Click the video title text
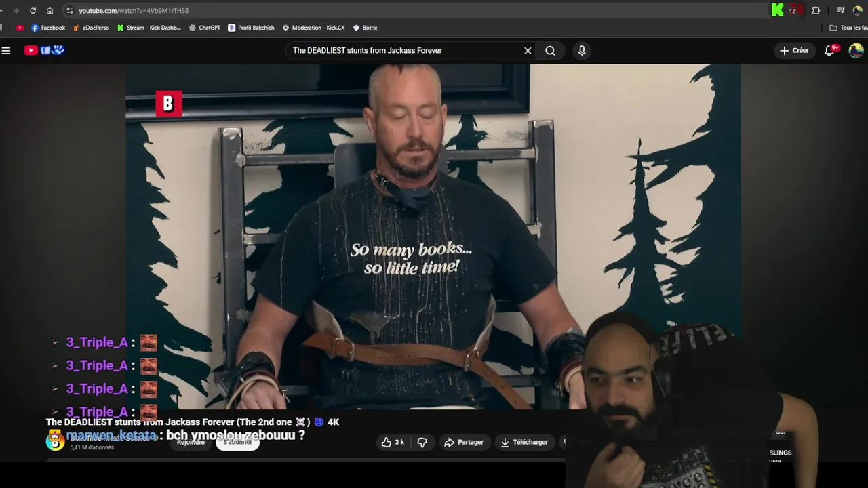This screenshot has width=868, height=488. pos(192,422)
